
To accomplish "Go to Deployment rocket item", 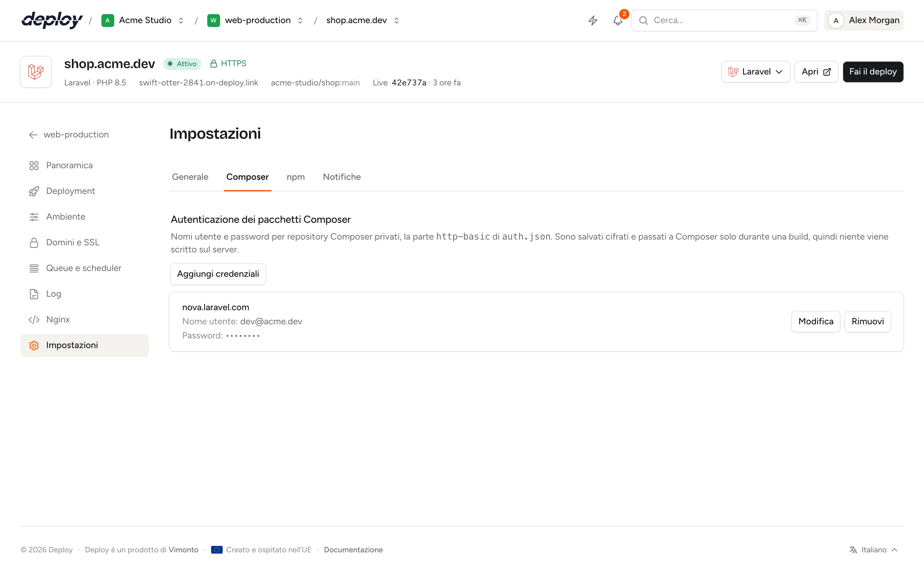I will point(84,191).
